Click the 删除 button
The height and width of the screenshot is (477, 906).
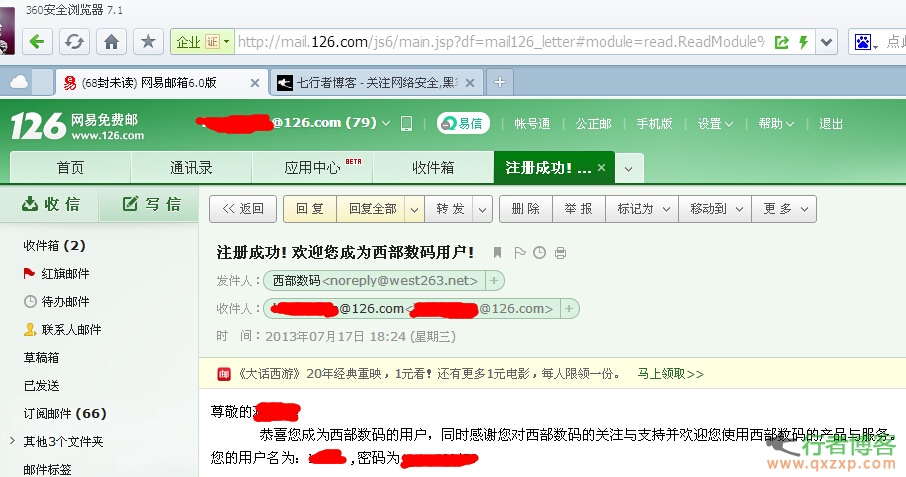coord(526,208)
